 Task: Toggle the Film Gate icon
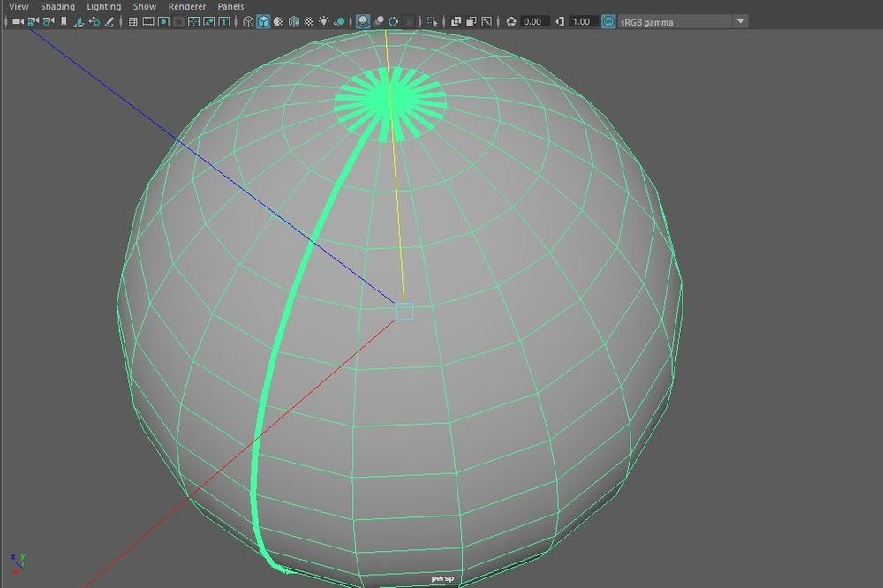(148, 21)
